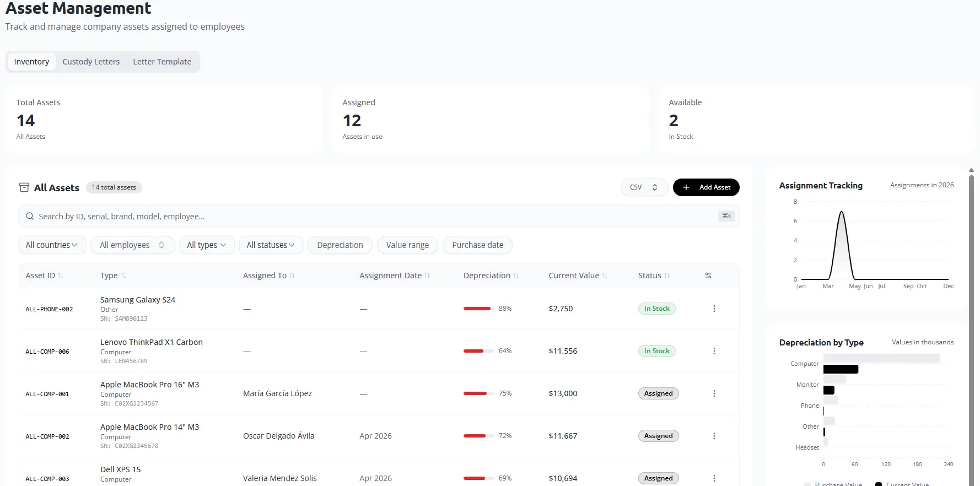The width and height of the screenshot is (980, 486).
Task: Click asset ID ALL-PHONE-002
Action: coord(49,309)
